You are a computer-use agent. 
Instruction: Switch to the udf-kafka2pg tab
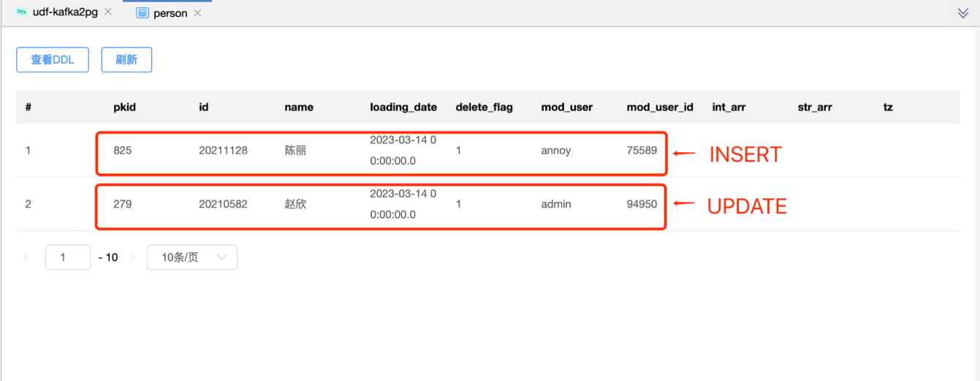click(65, 12)
